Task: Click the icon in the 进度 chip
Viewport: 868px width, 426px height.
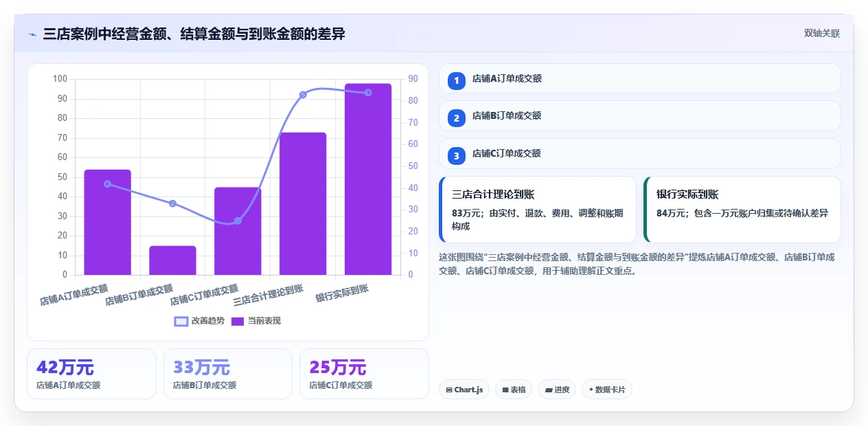Action: [549, 390]
